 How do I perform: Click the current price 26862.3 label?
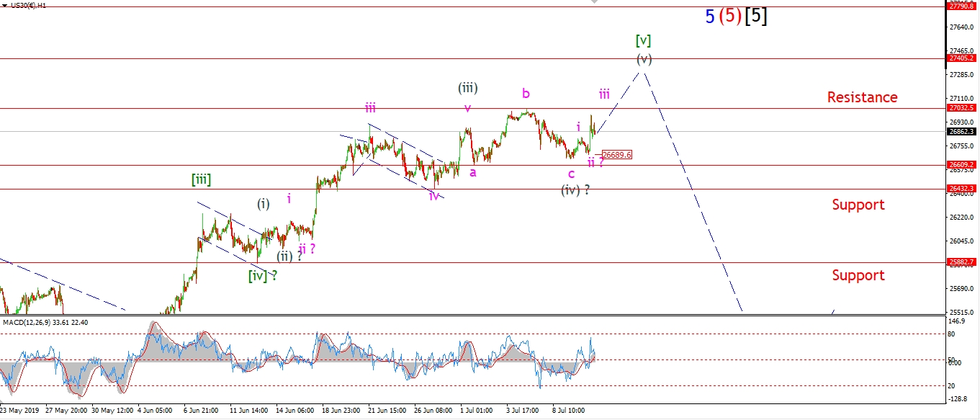[962, 132]
